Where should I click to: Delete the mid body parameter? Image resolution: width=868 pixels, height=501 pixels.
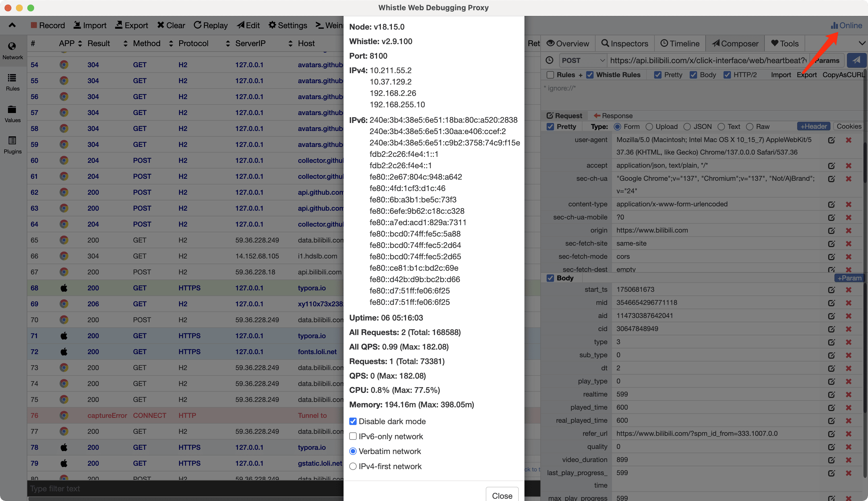pos(848,303)
